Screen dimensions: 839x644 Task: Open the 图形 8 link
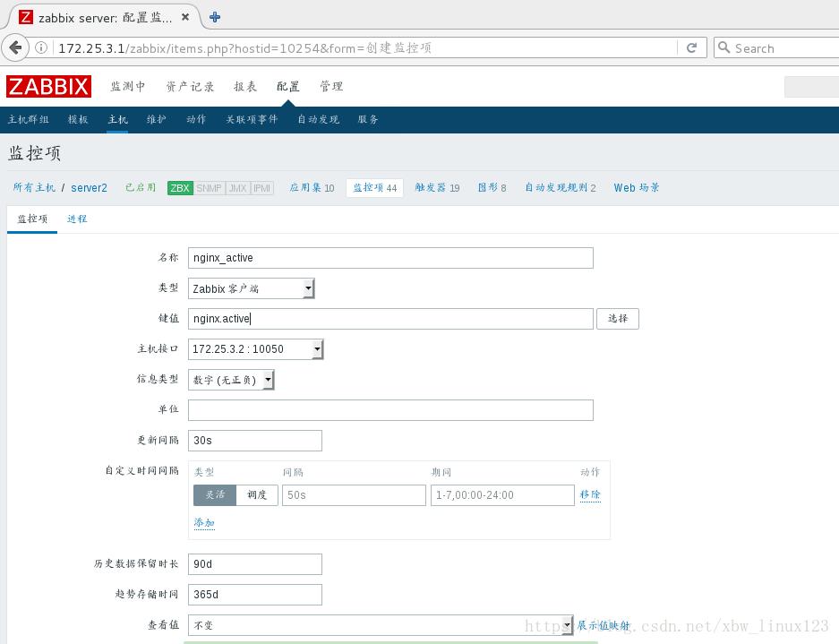(x=492, y=187)
